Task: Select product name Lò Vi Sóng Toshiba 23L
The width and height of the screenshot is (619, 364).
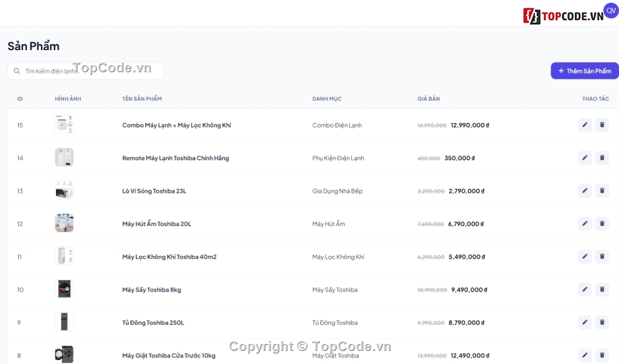Action: coord(154,191)
